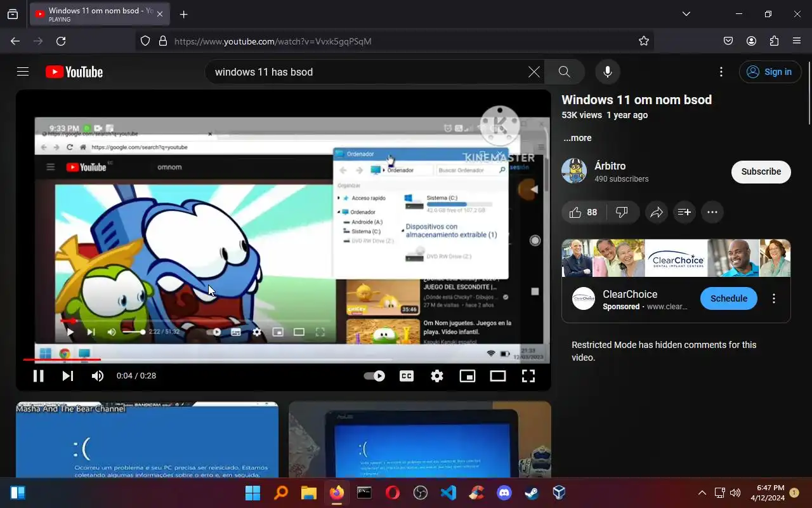
Task: Go to the YouTube home logo
Action: (74, 72)
